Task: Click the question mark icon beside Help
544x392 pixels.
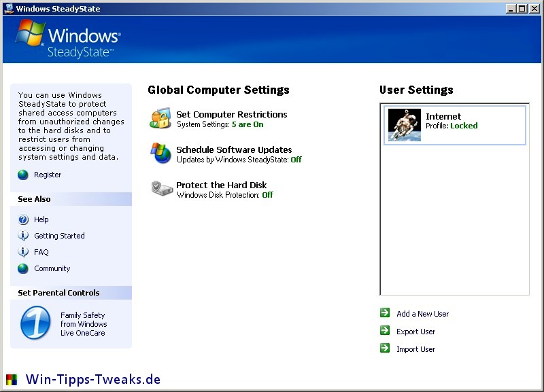Action: pyautogui.click(x=23, y=219)
